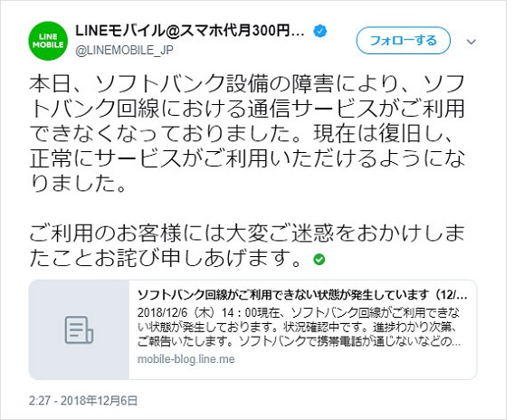514x420 pixels.
Task: Open the LINEモバイル@スマホ代月300円 display name
Action: click(190, 31)
